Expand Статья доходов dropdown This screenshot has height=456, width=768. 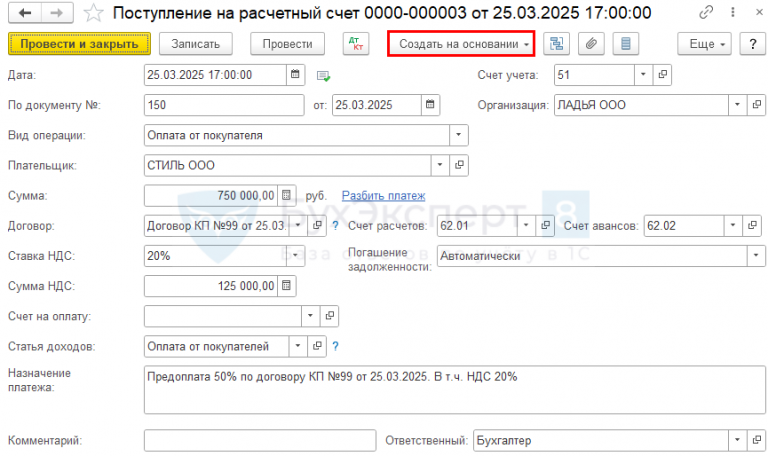pos(298,346)
